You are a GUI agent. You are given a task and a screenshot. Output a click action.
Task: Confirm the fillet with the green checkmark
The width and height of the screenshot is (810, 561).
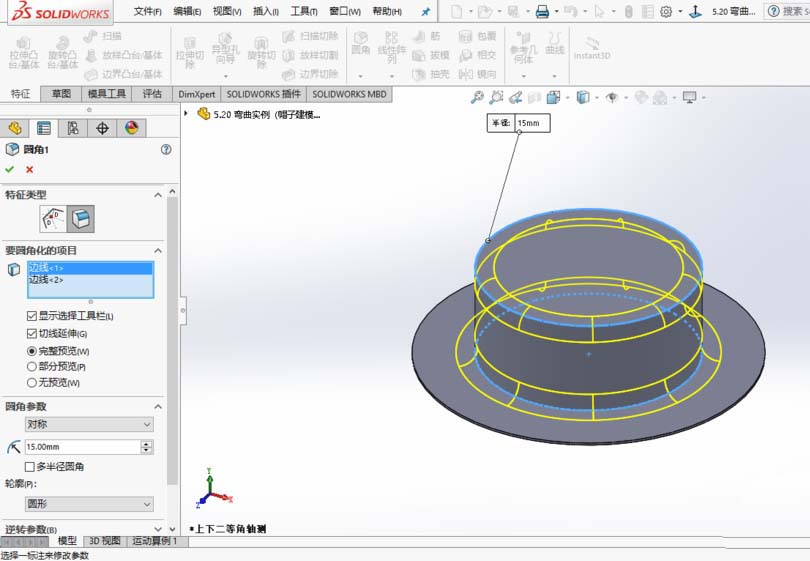point(10,170)
